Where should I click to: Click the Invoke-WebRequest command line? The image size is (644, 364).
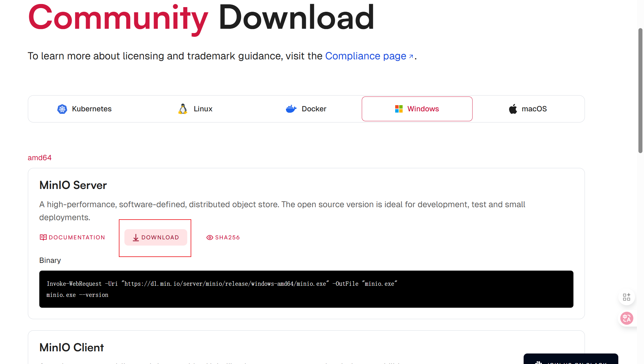click(222, 284)
